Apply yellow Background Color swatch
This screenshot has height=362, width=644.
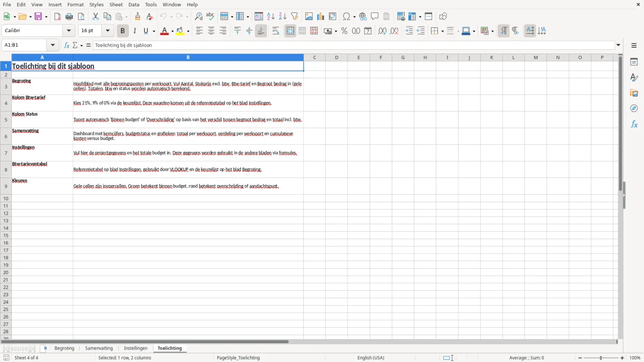click(180, 31)
